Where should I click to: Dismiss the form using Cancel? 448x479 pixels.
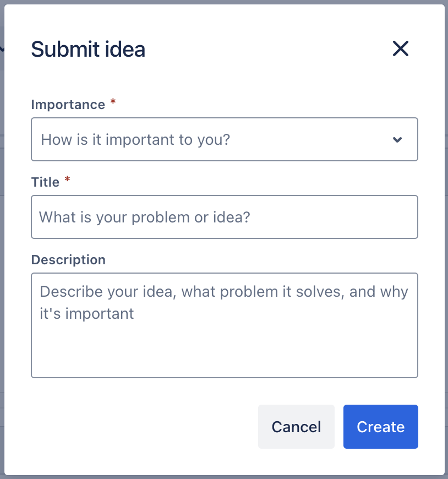click(296, 427)
